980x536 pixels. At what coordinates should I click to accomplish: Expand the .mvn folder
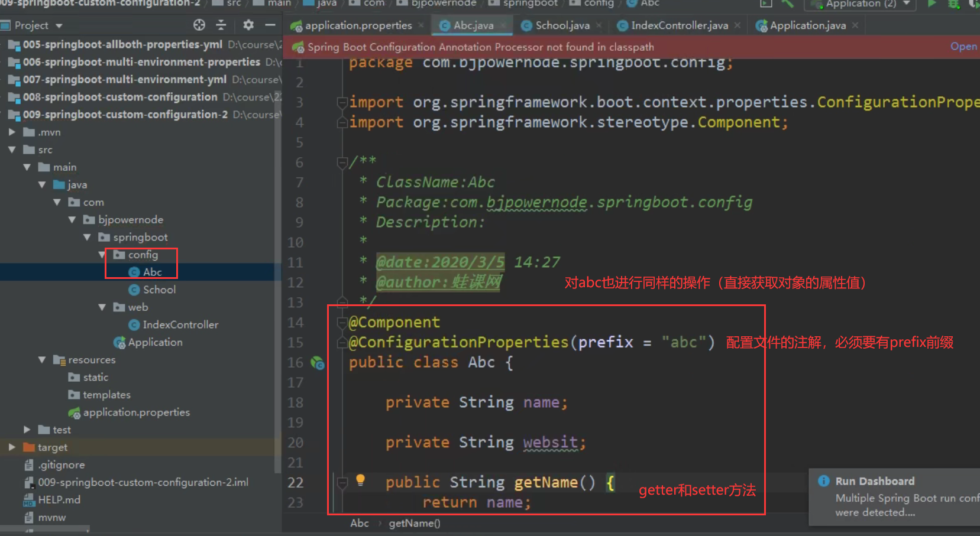(x=12, y=132)
